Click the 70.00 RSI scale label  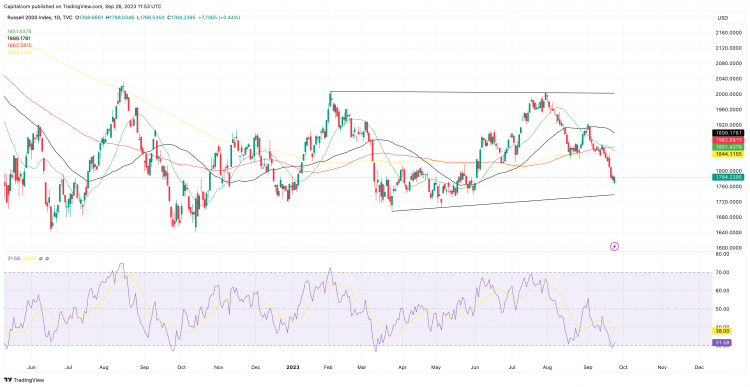722,273
